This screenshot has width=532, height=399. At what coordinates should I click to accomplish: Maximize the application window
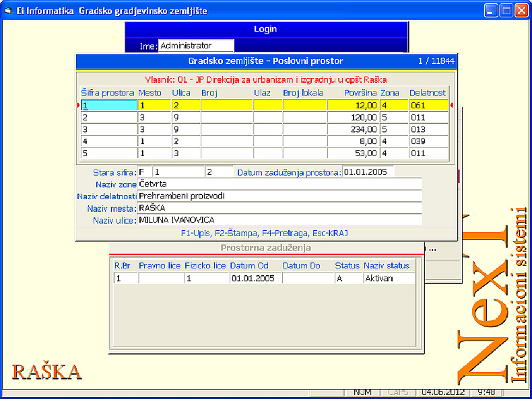506,11
